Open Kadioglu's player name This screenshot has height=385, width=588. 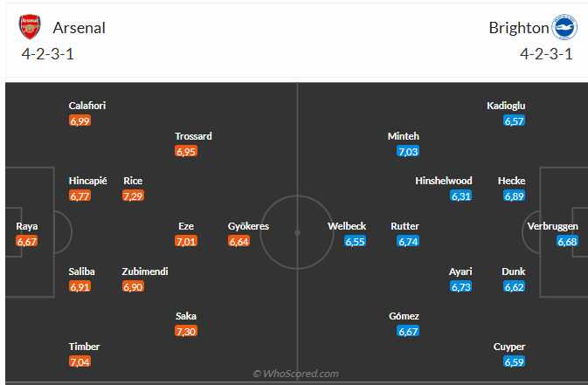(x=506, y=106)
